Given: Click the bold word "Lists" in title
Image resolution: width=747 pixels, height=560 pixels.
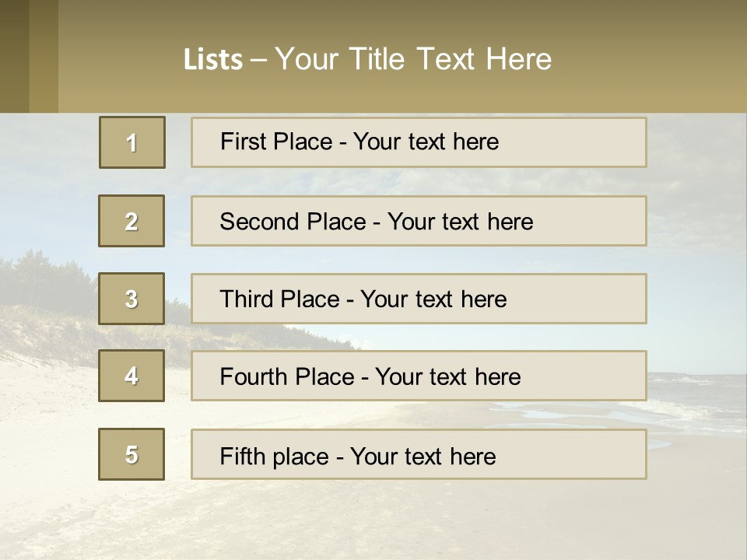Looking at the screenshot, I should pyautogui.click(x=212, y=59).
